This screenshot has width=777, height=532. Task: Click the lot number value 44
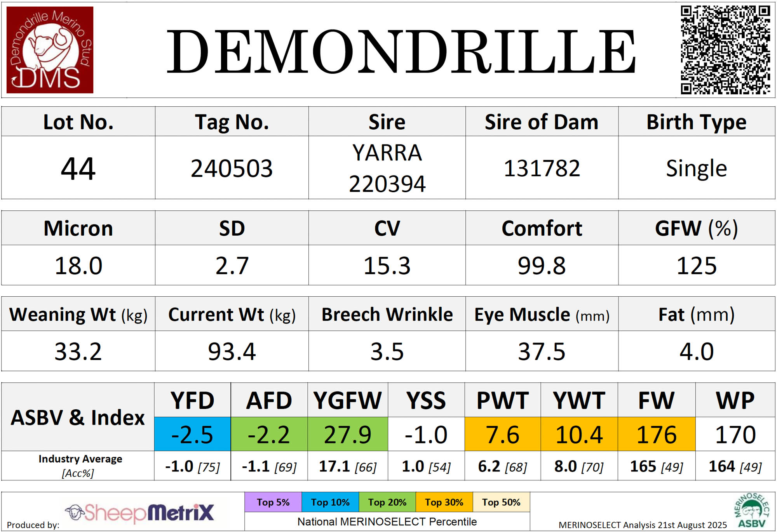click(x=78, y=168)
